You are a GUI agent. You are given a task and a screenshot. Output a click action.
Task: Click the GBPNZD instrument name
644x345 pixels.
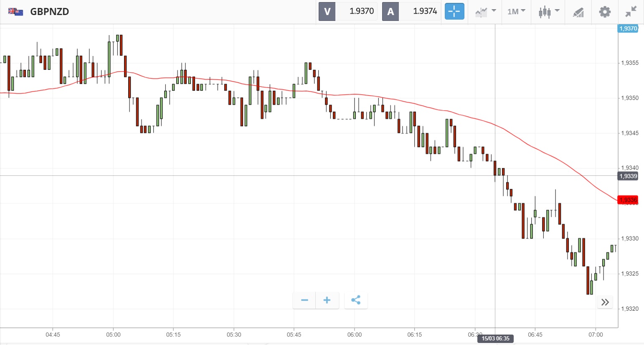pos(49,12)
